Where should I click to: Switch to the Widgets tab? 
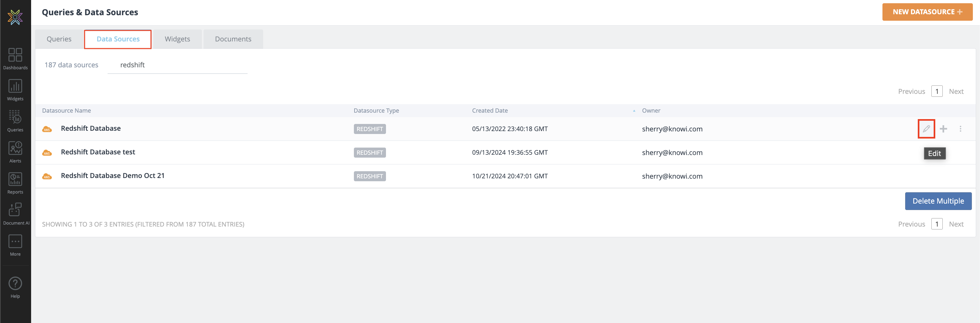(x=177, y=39)
